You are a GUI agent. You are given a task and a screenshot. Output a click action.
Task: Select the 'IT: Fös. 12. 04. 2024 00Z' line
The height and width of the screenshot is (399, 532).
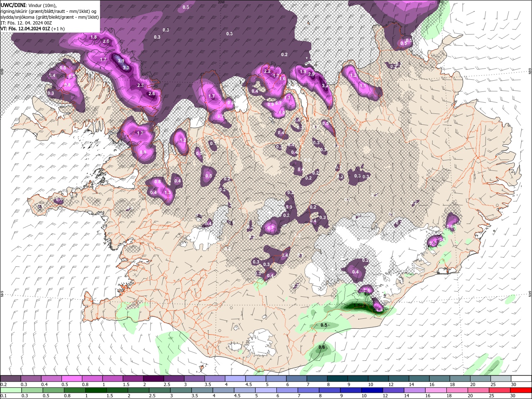26,23
